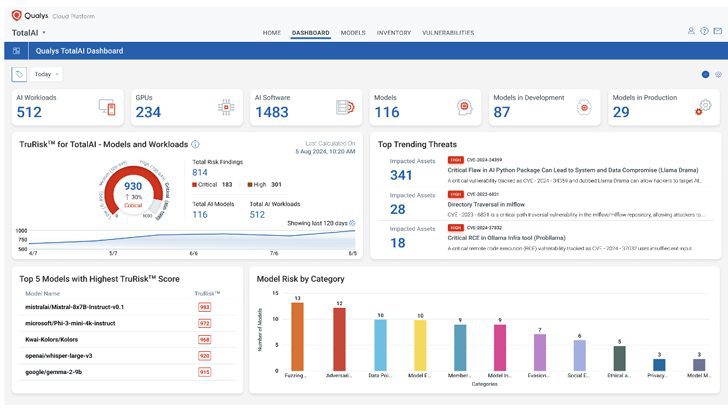Click the Models in Development gear icon
Viewport: 728px width, 410px height.
[584, 107]
